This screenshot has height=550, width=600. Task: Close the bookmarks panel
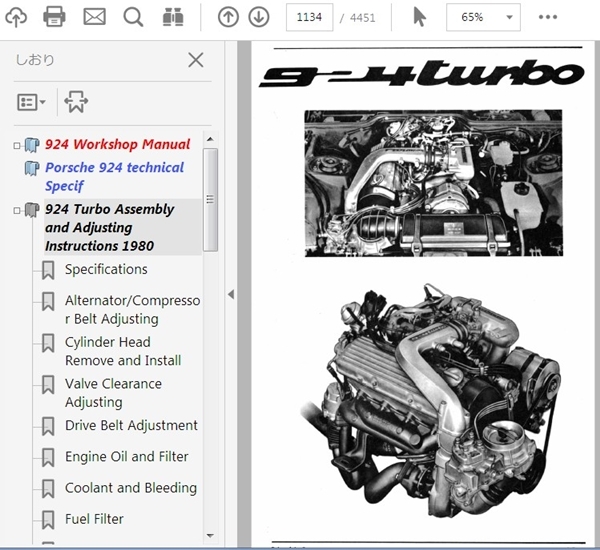click(x=196, y=60)
